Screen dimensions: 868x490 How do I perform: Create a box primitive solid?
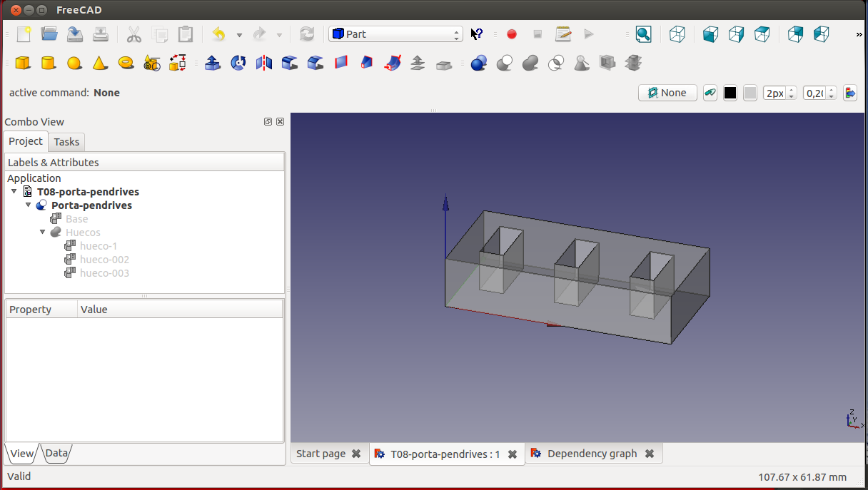[x=23, y=63]
